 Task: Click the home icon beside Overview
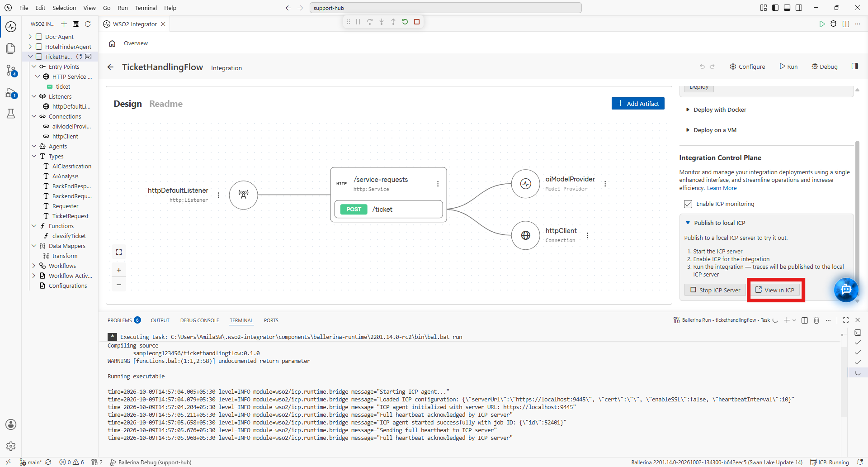(112, 43)
